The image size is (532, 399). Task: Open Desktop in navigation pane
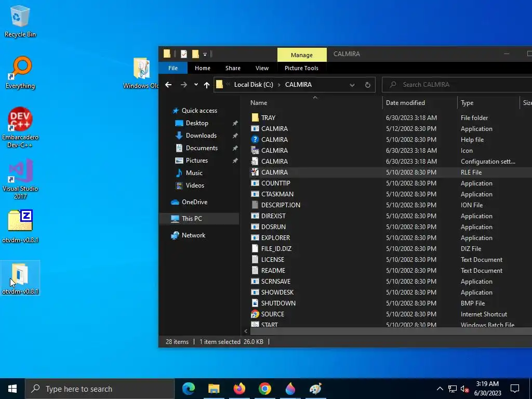[x=197, y=123]
